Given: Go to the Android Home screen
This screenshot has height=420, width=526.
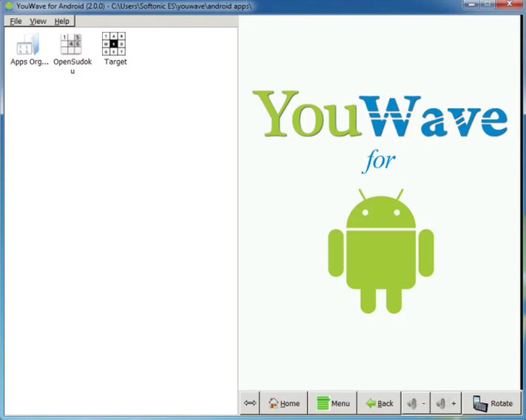Looking at the screenshot, I should [x=284, y=403].
